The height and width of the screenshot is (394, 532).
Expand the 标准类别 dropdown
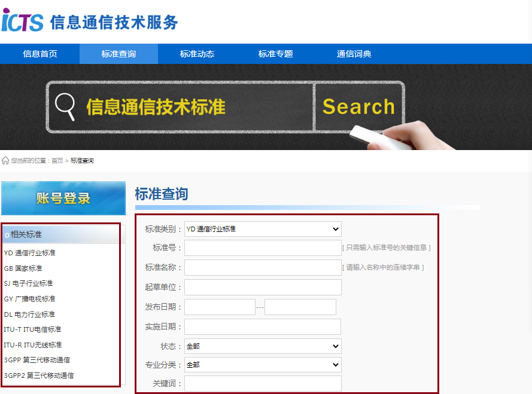click(263, 229)
